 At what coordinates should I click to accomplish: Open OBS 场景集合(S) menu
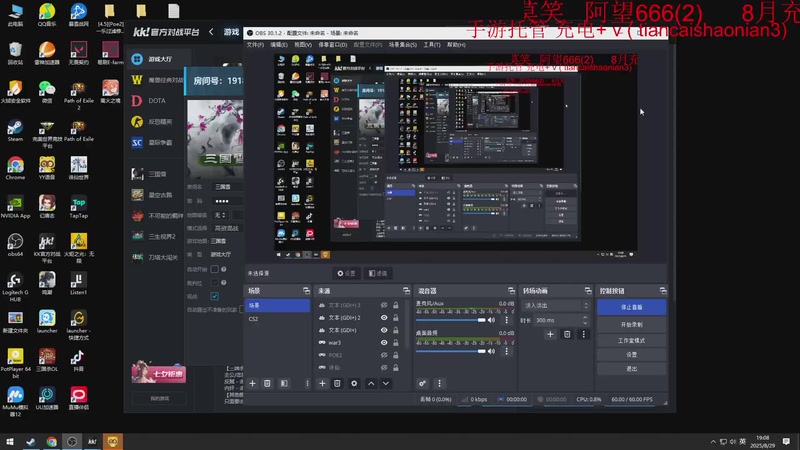[x=403, y=45]
